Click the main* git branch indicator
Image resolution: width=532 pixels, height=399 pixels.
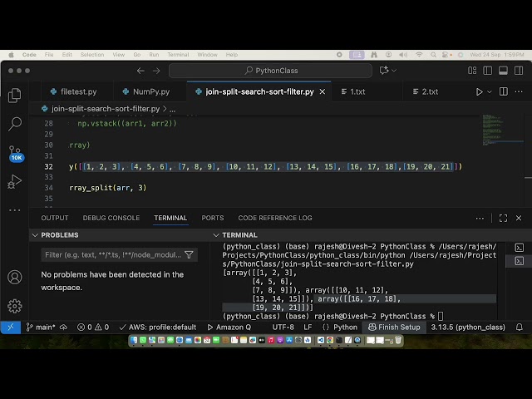(41, 327)
